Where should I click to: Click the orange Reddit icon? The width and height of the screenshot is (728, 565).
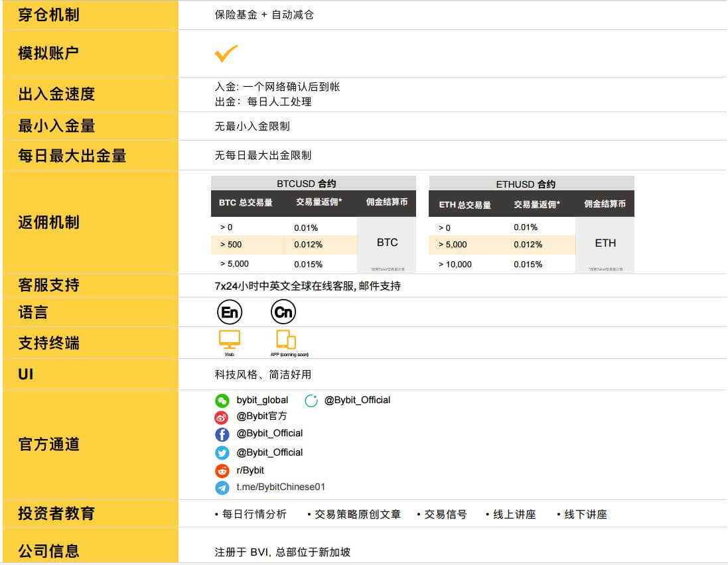[222, 470]
